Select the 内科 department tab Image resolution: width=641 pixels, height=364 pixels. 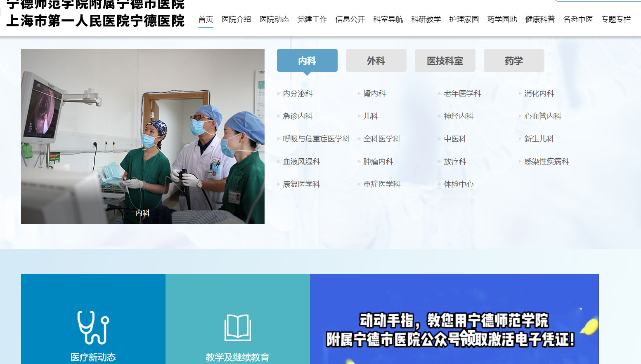point(307,61)
